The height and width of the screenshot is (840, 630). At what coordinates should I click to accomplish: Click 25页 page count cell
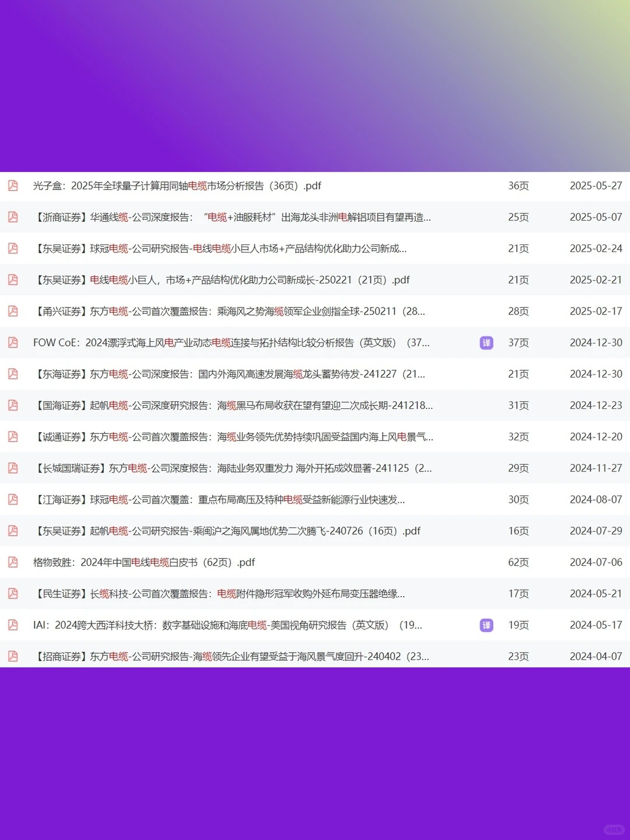(519, 217)
